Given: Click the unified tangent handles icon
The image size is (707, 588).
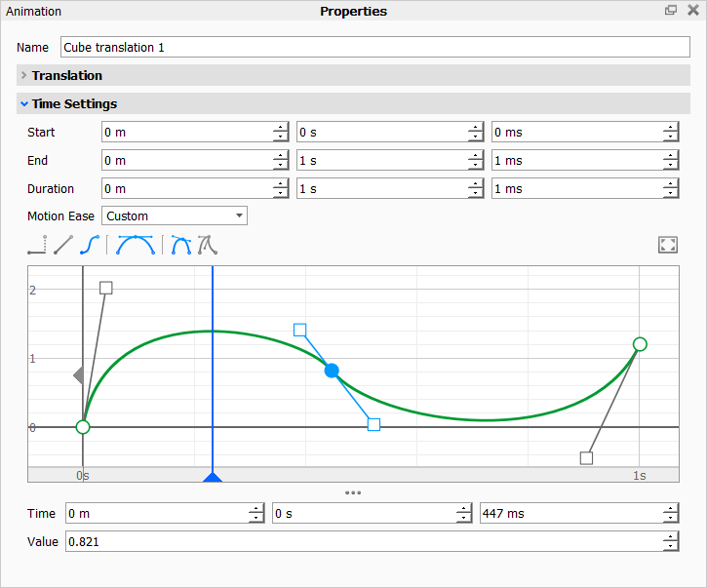Looking at the screenshot, I should click(136, 245).
